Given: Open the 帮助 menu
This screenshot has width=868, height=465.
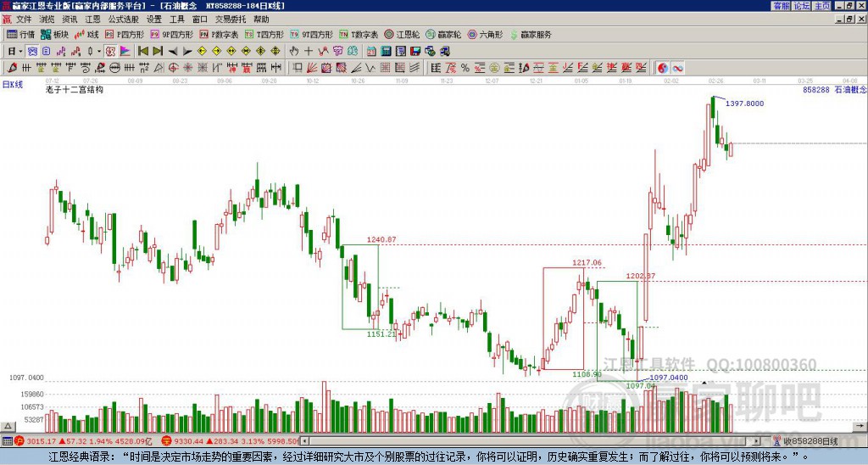Looking at the screenshot, I should [261, 20].
